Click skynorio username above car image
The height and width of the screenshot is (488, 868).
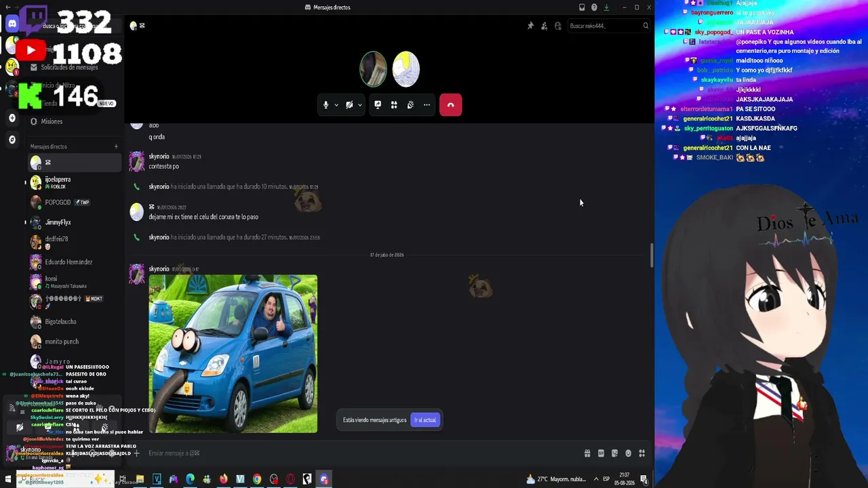pos(159,269)
